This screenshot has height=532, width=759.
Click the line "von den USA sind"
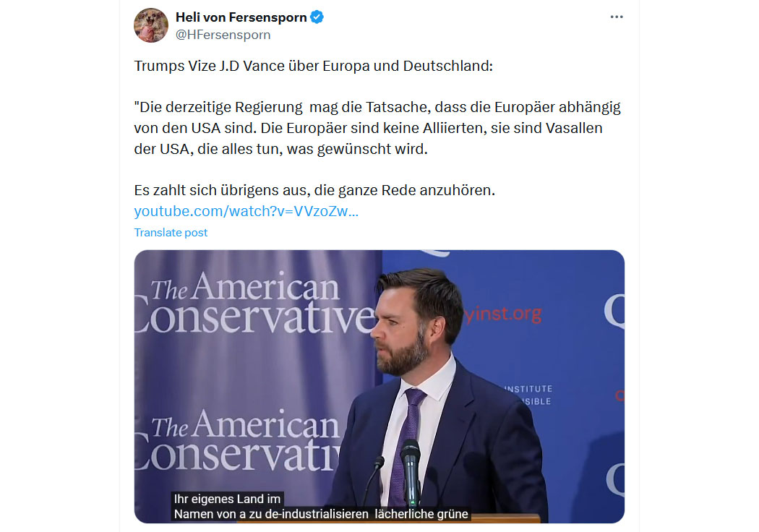click(369, 128)
